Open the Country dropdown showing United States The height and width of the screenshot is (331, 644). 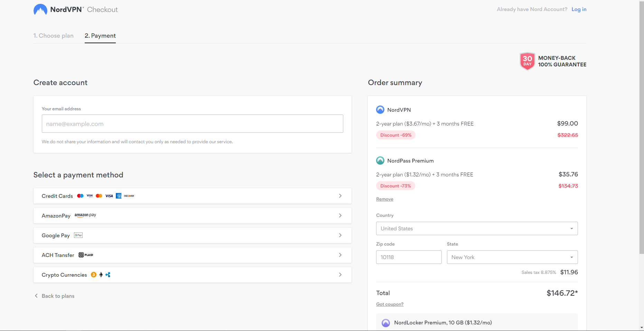[x=477, y=229]
